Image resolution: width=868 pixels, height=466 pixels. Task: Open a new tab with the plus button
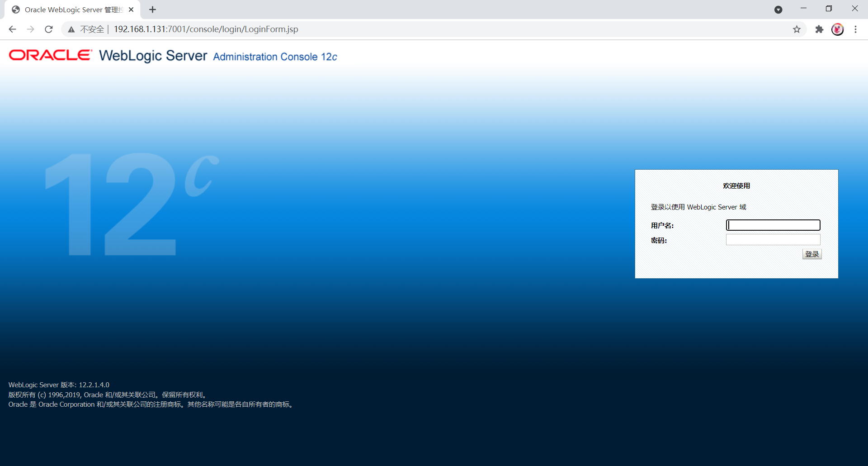tap(152, 10)
